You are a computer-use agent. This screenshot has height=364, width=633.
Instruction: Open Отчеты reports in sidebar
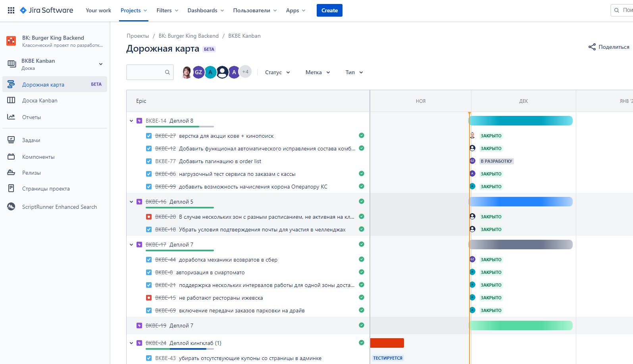coord(31,117)
